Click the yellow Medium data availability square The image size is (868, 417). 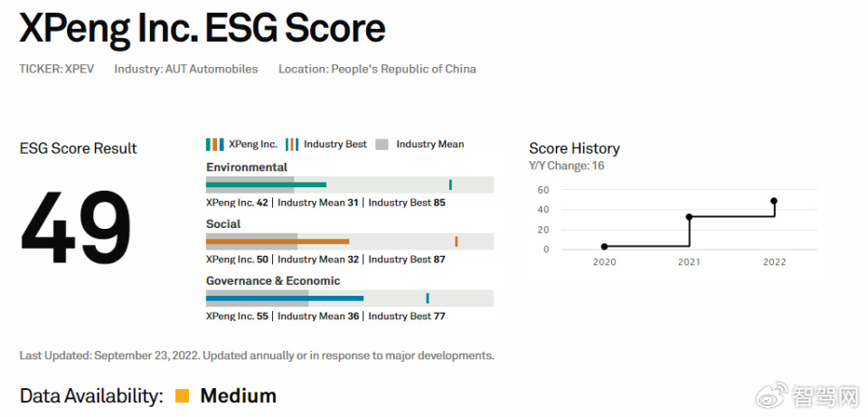point(182,396)
